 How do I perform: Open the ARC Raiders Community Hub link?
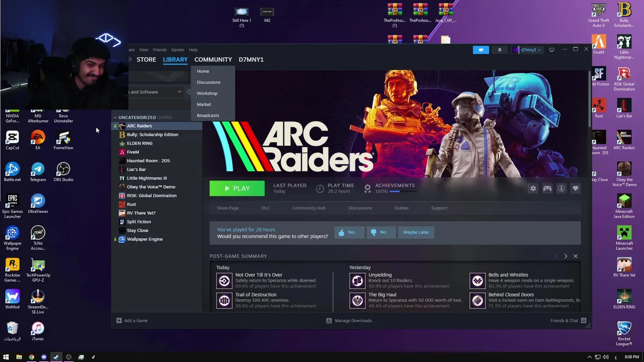(309, 208)
